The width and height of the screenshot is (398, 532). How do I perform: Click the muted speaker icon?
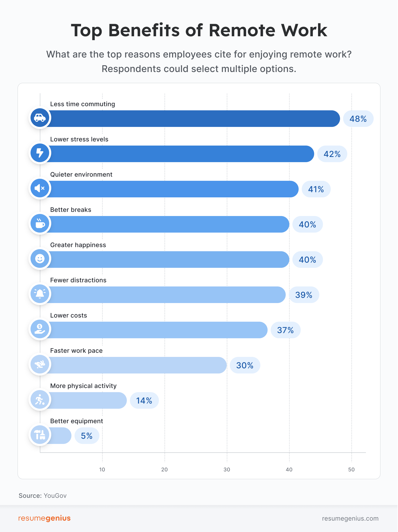point(40,188)
